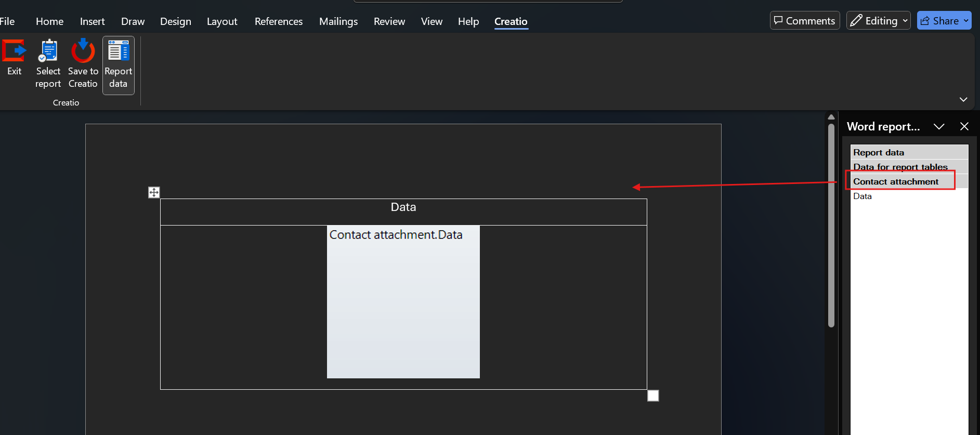
Task: Click the table resize handle square
Action: coord(653,396)
